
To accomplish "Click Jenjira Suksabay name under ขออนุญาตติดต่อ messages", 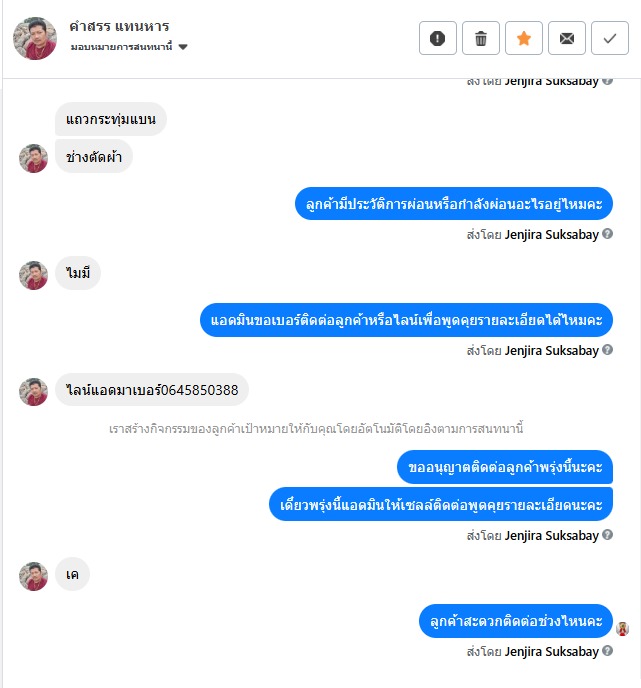I will coord(551,536).
